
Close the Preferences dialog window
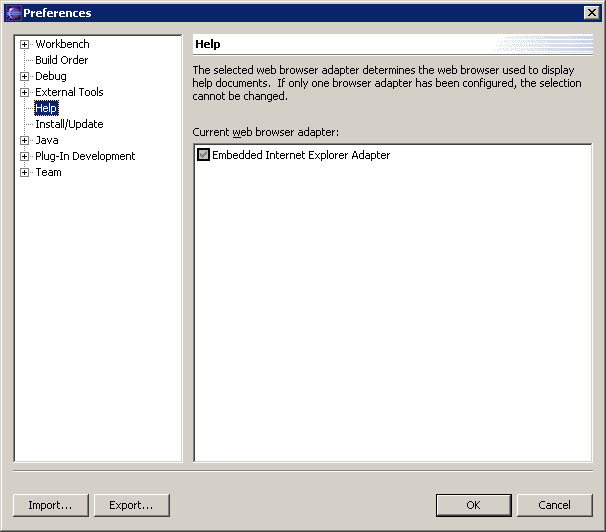[x=592, y=13]
